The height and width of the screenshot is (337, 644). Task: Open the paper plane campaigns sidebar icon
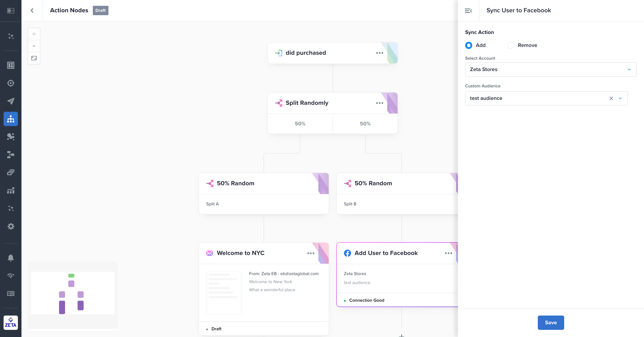pos(11,101)
